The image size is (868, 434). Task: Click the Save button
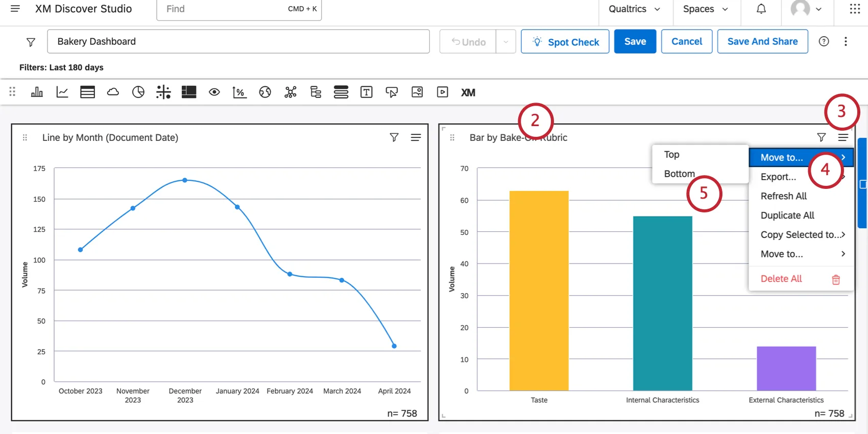point(635,41)
